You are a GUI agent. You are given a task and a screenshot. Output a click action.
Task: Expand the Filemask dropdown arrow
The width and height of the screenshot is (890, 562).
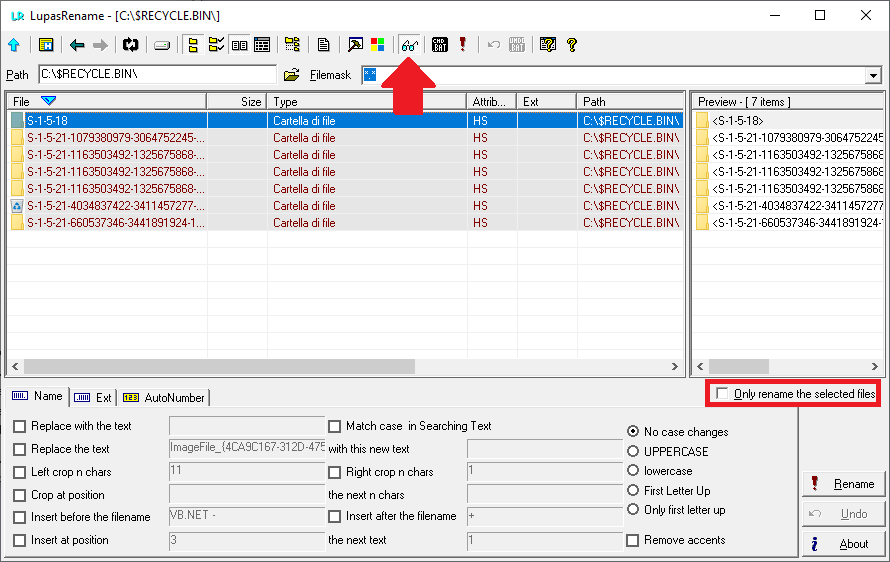pos(873,76)
